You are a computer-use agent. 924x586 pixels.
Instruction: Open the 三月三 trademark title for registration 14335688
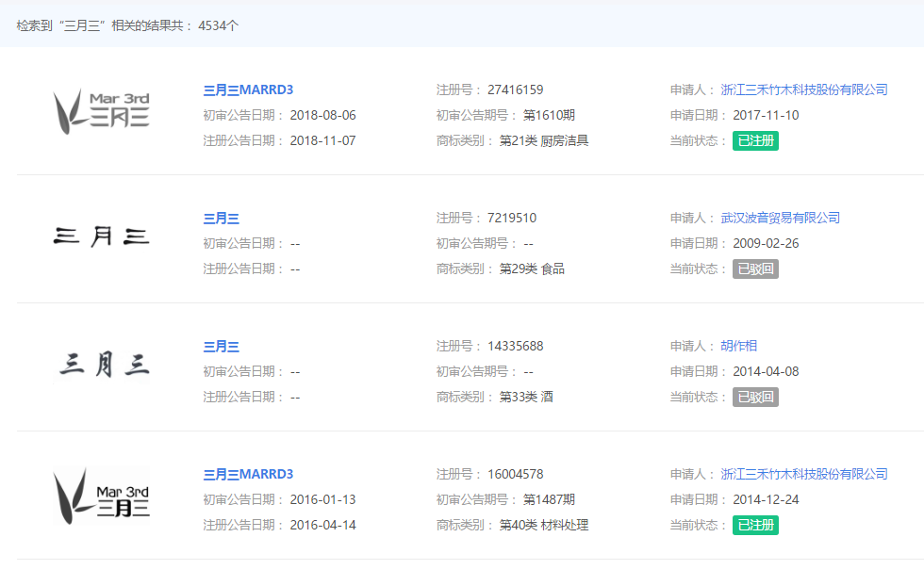click(x=221, y=347)
